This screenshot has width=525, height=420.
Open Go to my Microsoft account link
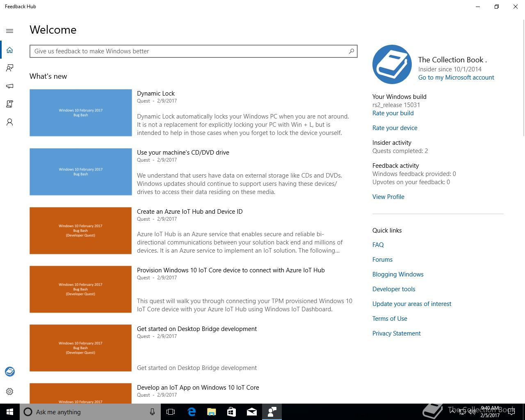pyautogui.click(x=456, y=78)
